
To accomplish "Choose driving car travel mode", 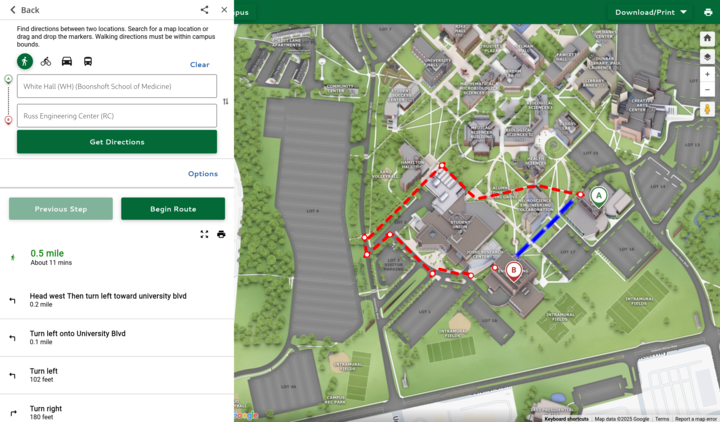I will 67,61.
